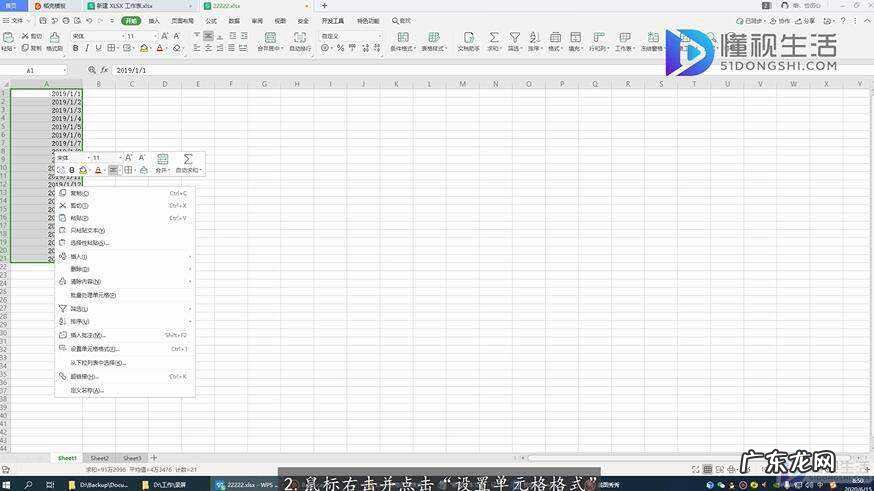
Task: Switch to the Sheet2 tab
Action: tap(100, 458)
